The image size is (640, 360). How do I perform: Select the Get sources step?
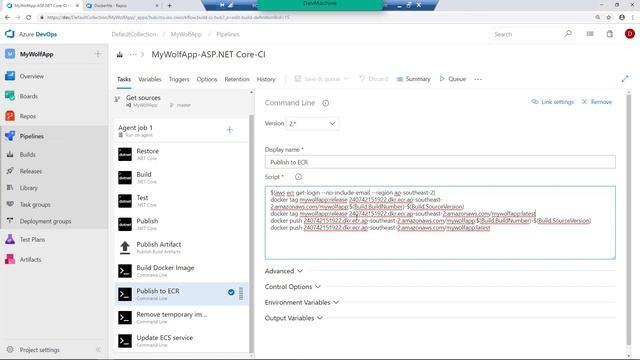click(181, 101)
